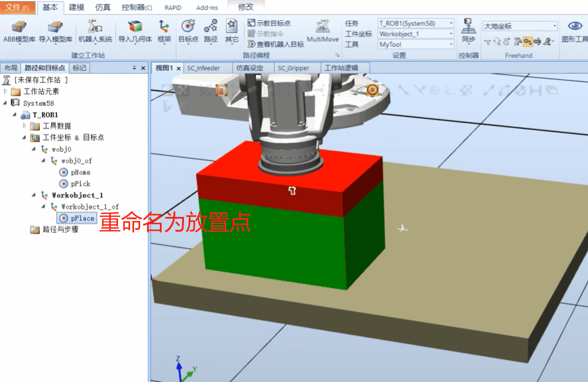
Task: Switch to the 仿真 ribbon tab
Action: click(x=103, y=7)
